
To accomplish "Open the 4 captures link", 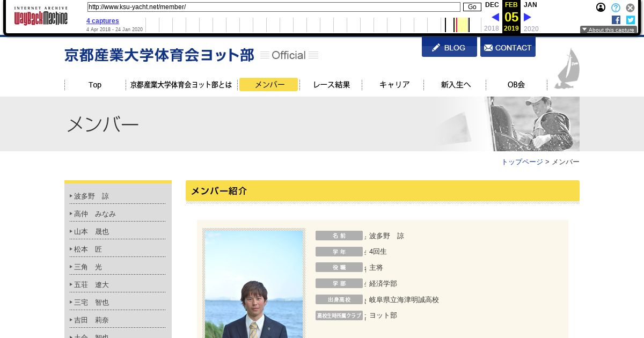I will click(x=103, y=21).
